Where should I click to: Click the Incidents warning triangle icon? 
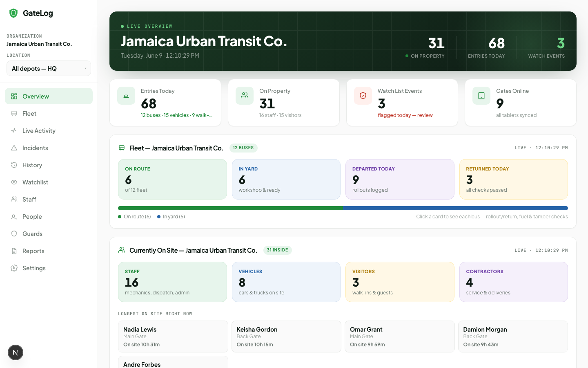(14, 148)
